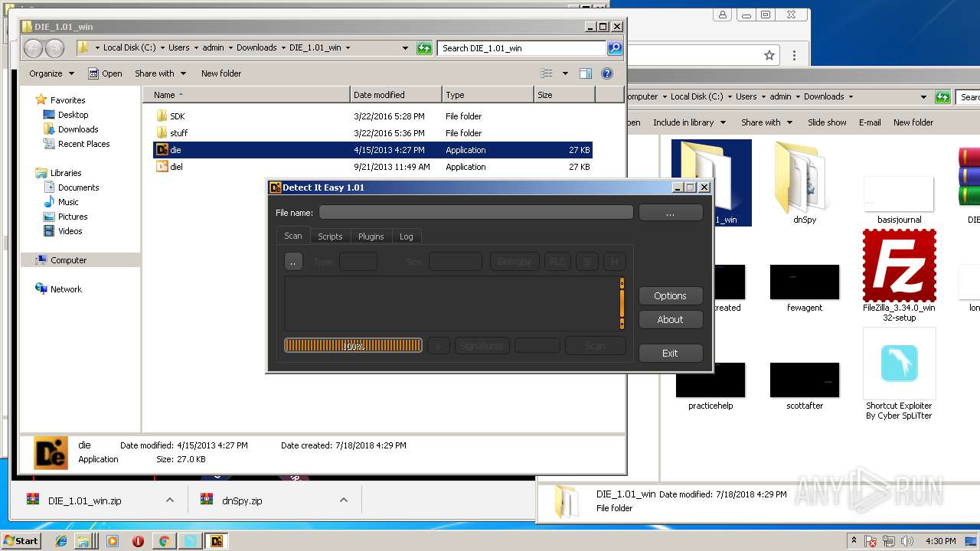Click the search magnifier icon
Viewport: 980px width, 551px height.
point(615,48)
